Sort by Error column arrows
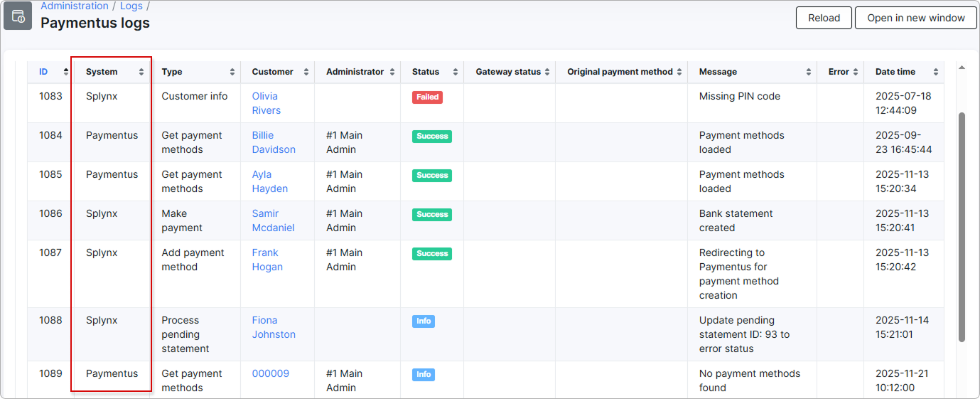This screenshot has height=399, width=980. (x=856, y=72)
